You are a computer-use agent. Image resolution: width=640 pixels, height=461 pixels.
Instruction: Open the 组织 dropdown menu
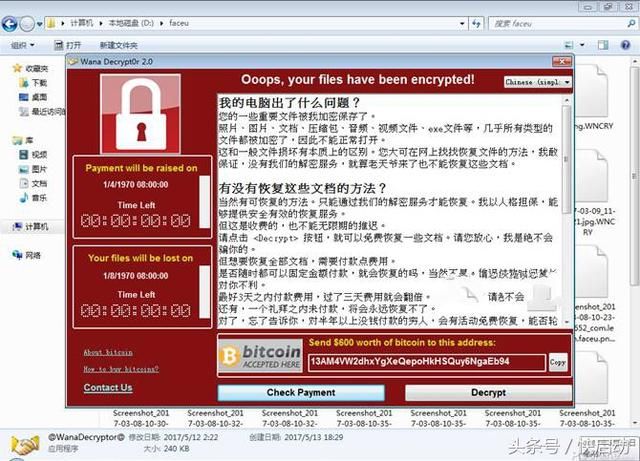pos(22,45)
